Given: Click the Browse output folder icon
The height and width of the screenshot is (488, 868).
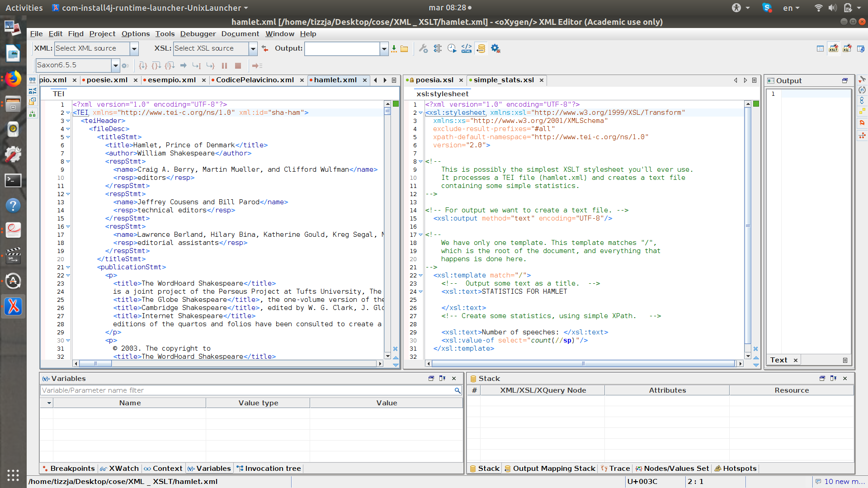Looking at the screenshot, I should [x=404, y=49].
